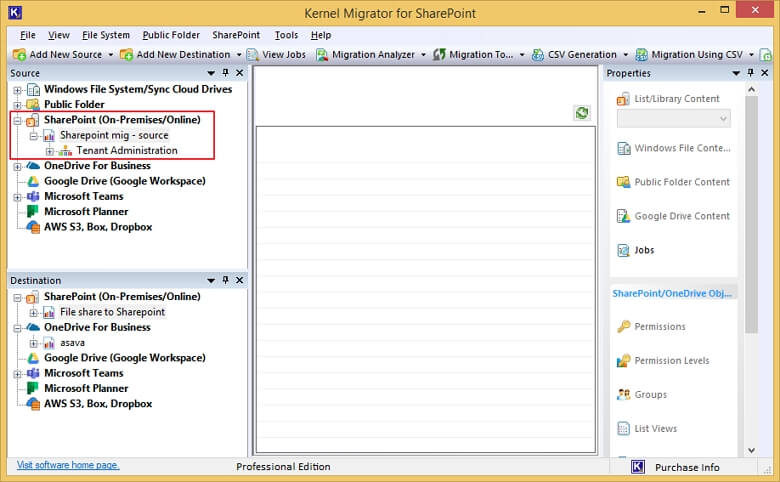The image size is (780, 482).
Task: Select SharePoint (On-Premises/Online) in Destination tree
Action: point(122,296)
